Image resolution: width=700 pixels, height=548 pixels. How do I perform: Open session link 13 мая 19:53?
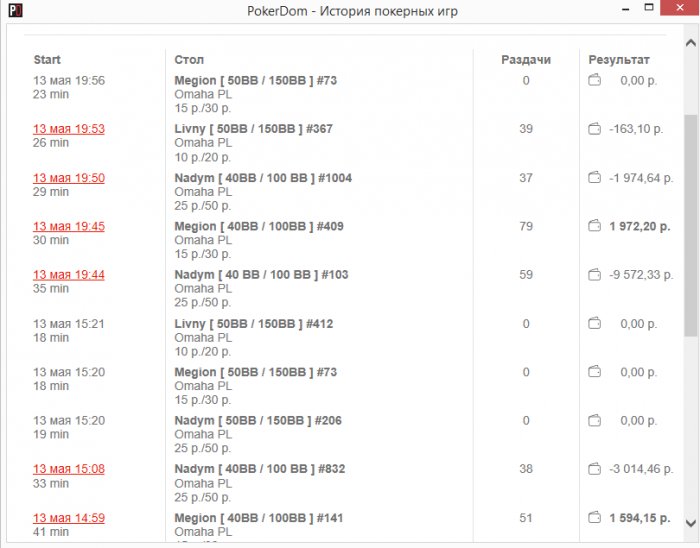point(69,129)
